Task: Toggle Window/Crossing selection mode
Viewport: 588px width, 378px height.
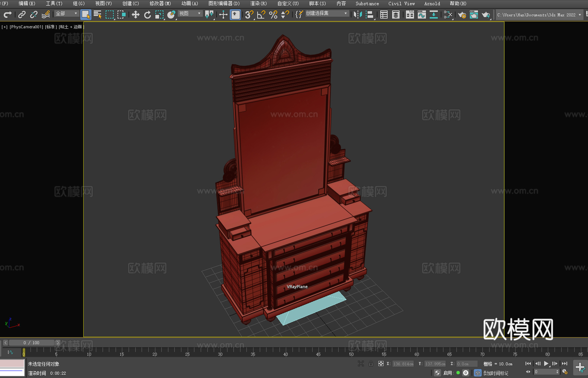Action: 122,14
